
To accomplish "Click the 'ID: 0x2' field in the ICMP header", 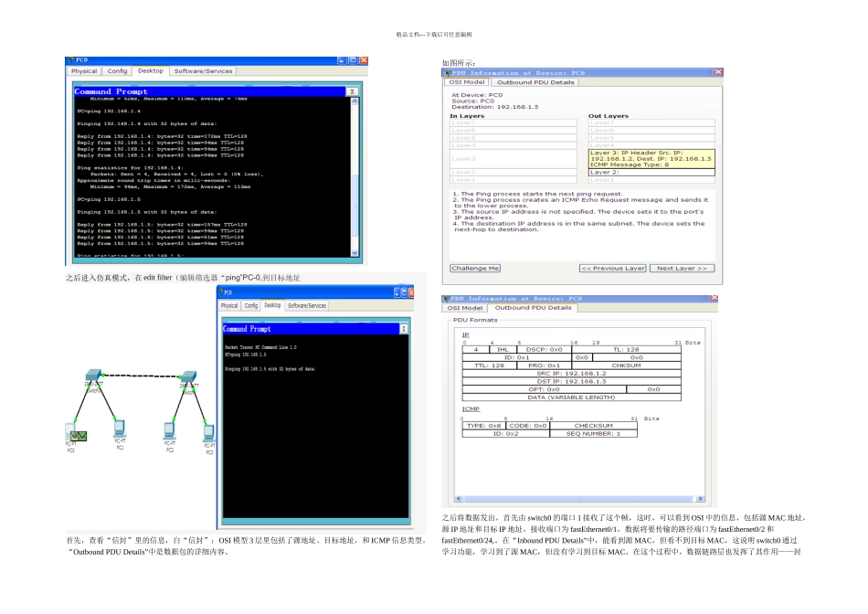I will click(x=506, y=433).
